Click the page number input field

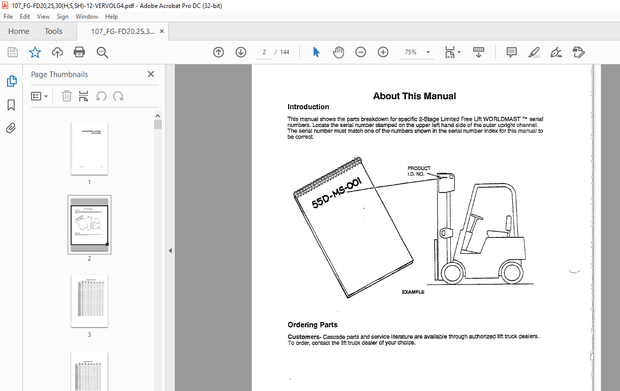point(264,52)
